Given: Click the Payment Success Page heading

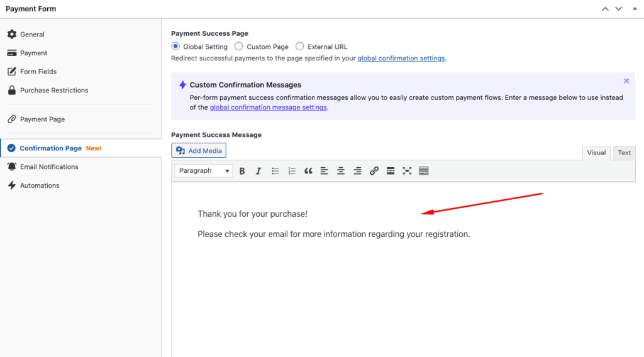Looking at the screenshot, I should point(209,33).
